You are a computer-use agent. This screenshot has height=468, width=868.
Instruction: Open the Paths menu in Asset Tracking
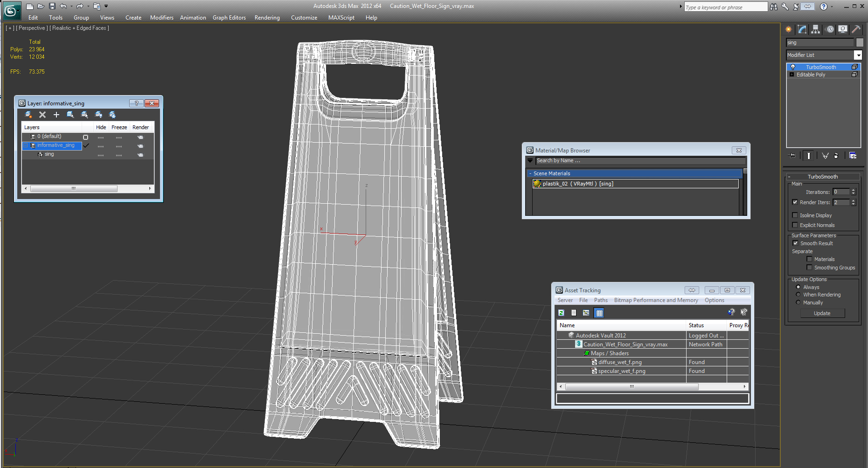(x=601, y=300)
